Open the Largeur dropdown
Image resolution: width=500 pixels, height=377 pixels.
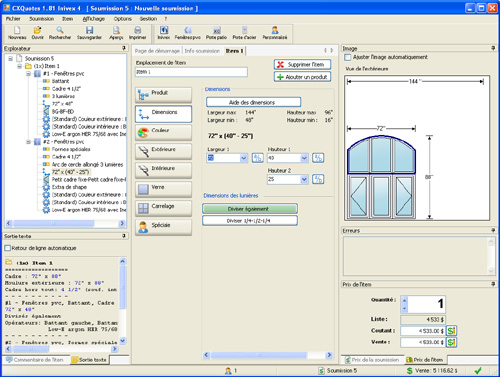point(244,158)
